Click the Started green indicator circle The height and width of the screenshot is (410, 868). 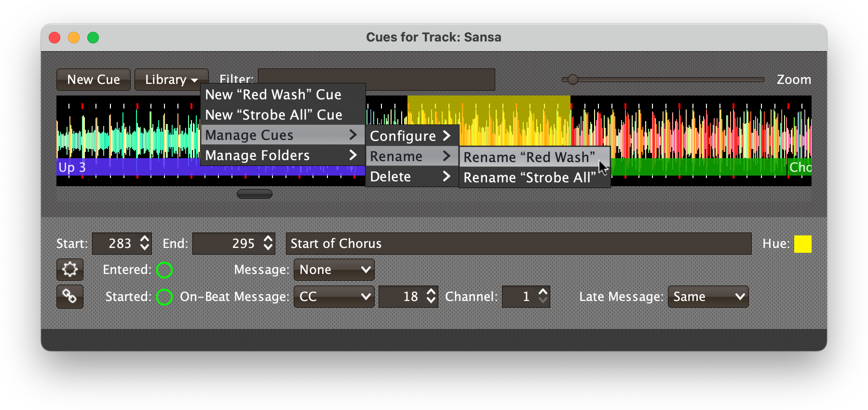click(x=164, y=297)
